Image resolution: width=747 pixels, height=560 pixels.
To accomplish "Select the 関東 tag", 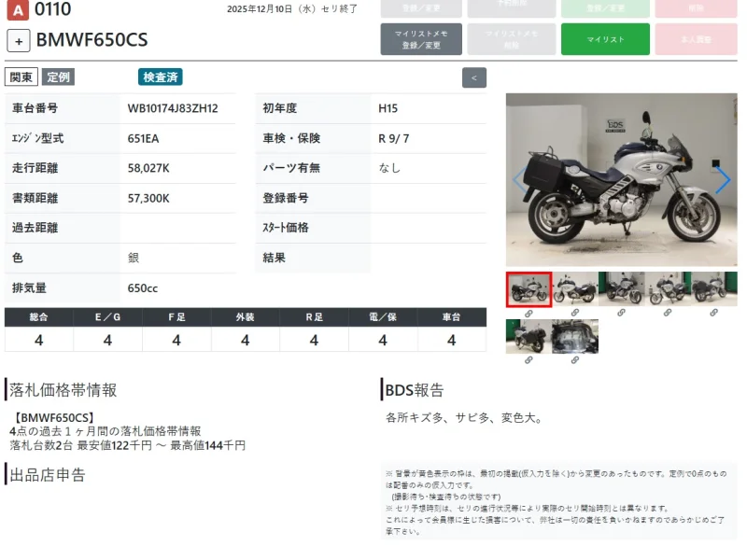I will click(x=21, y=77).
